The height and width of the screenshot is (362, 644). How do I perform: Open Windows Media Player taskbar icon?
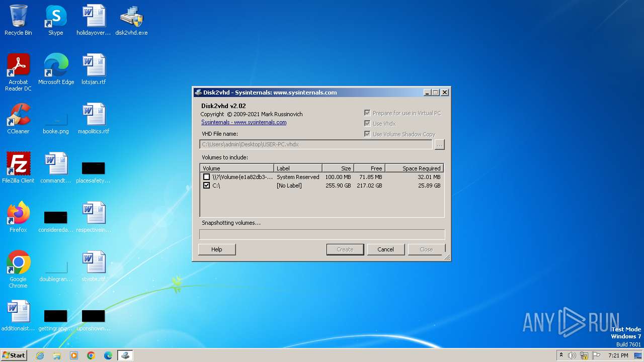74,355
